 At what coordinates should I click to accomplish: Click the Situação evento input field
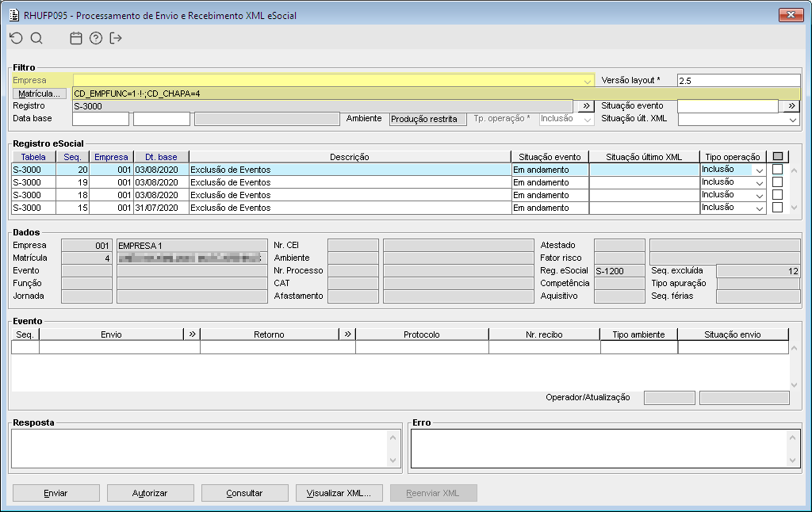pos(728,105)
